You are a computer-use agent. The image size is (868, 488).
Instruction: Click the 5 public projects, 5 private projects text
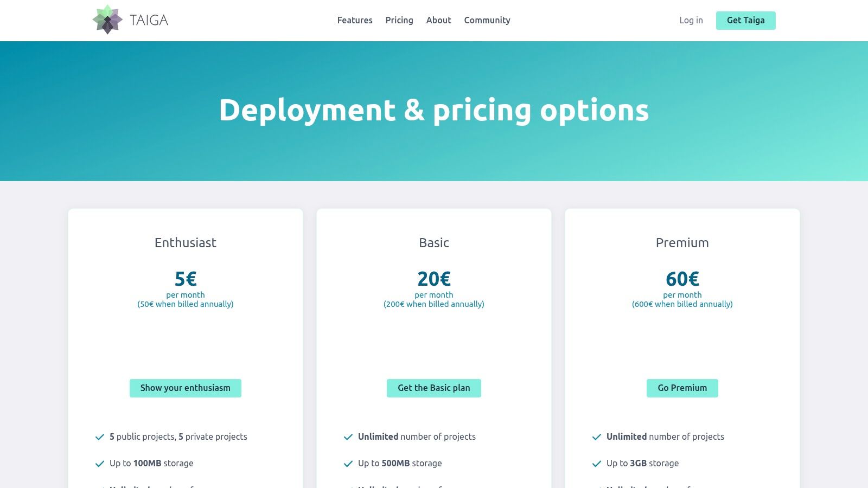[x=178, y=437]
